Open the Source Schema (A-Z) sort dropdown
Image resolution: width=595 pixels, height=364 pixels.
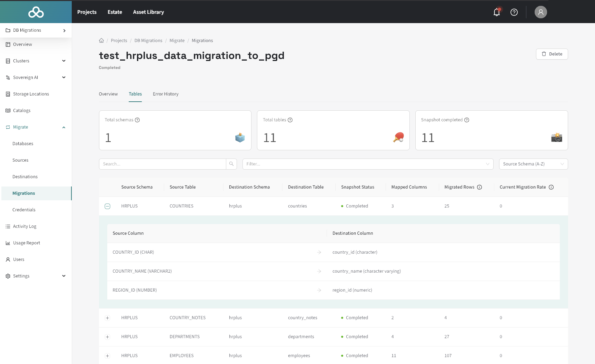pyautogui.click(x=533, y=164)
